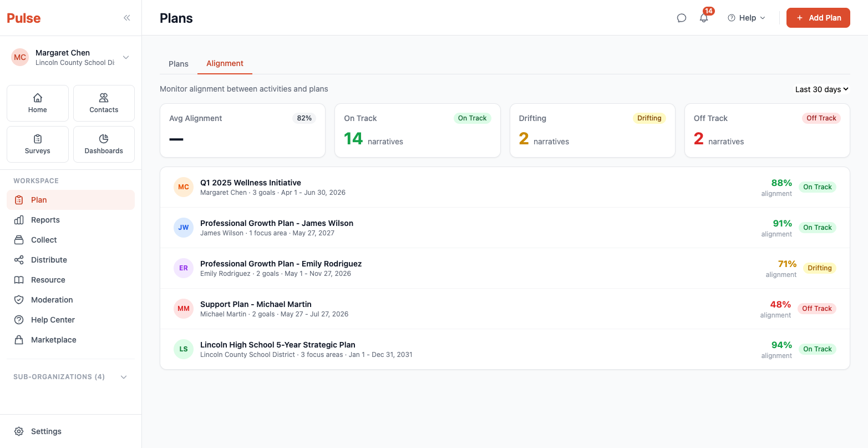Click the Avg Alignment summary card
Image resolution: width=868 pixels, height=448 pixels.
coord(242,130)
